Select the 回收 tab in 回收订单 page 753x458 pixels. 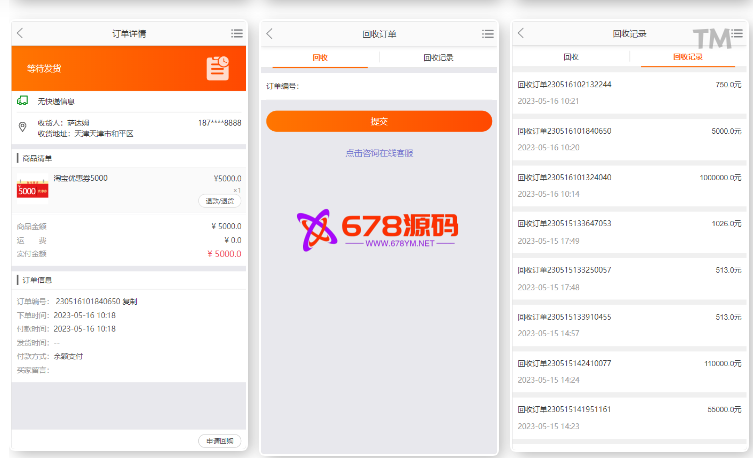(x=320, y=58)
